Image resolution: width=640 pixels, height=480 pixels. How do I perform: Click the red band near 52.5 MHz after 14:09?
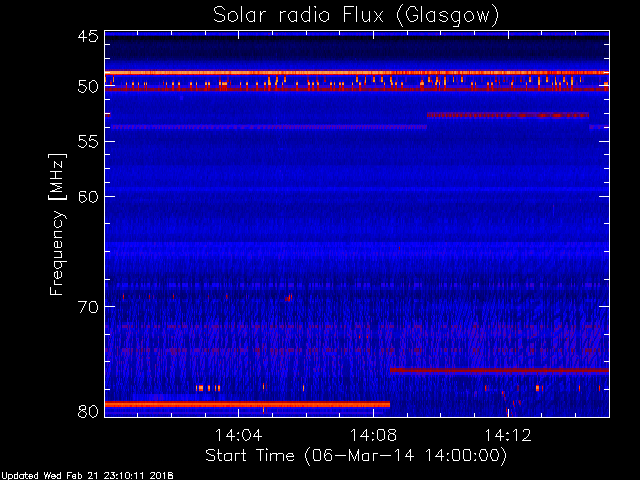coord(508,116)
